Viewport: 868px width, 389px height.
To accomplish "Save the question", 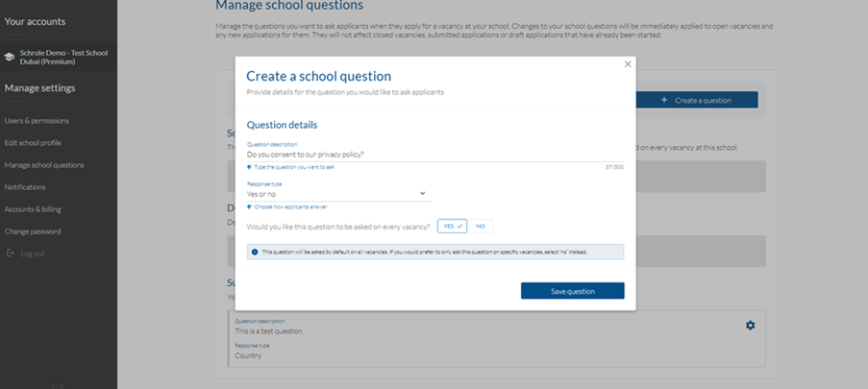I will tap(572, 291).
